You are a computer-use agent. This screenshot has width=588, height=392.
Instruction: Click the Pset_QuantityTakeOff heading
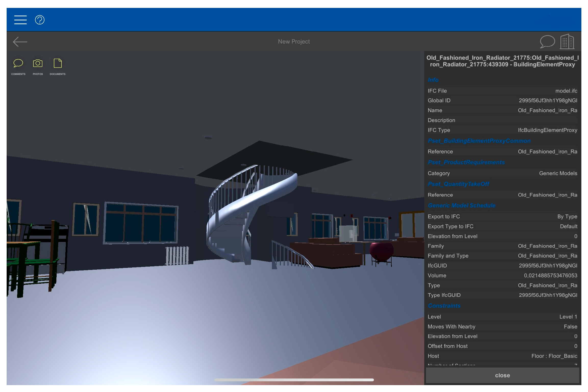458,184
